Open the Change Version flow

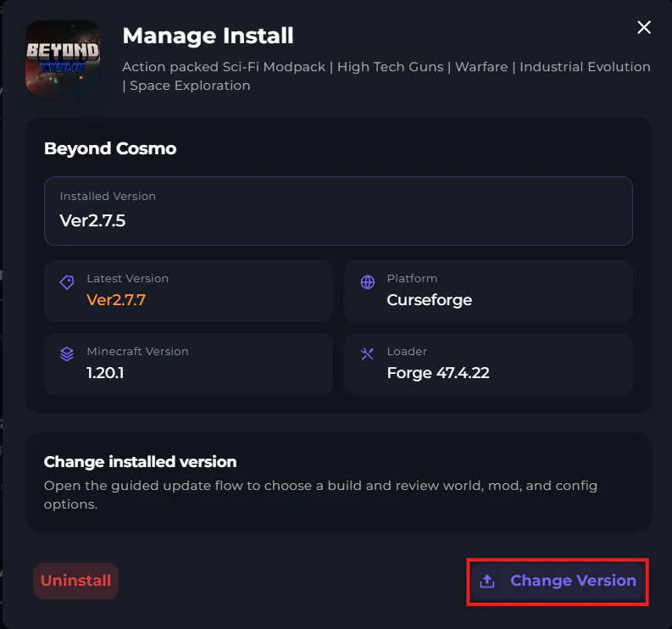click(558, 582)
